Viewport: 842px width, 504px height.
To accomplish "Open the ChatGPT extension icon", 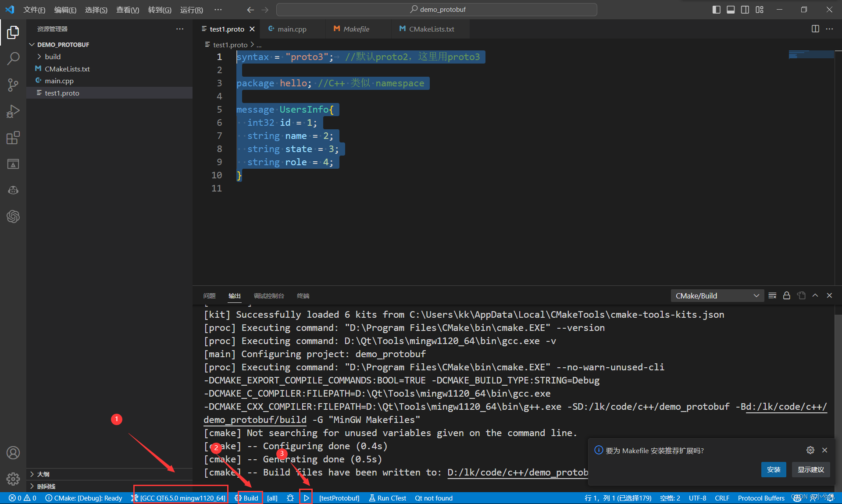I will coord(13,217).
